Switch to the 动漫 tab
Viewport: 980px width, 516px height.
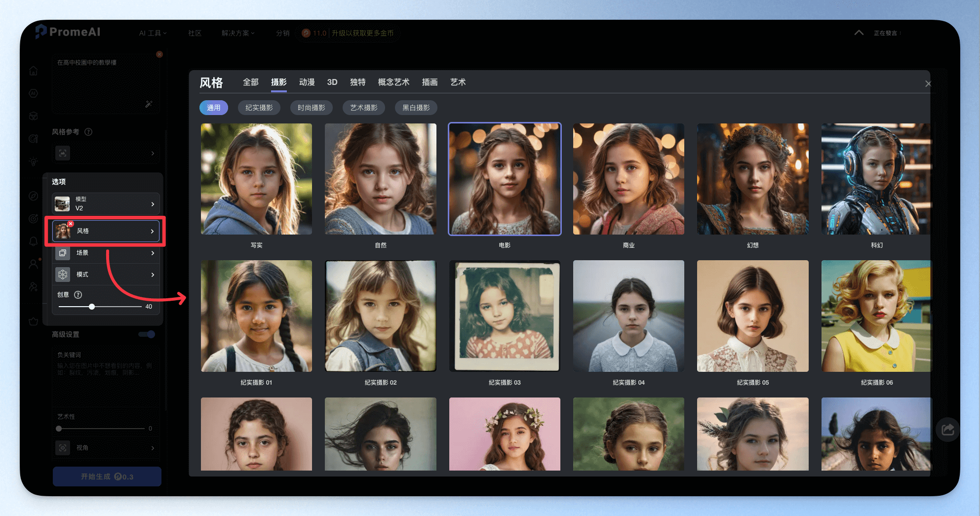coord(307,82)
